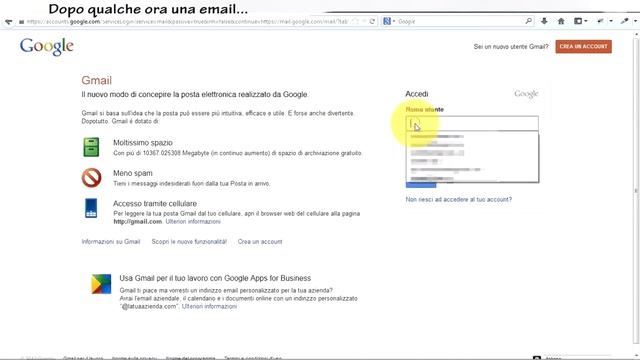
Task: Click the Google logo at top left
Action: (x=47, y=47)
